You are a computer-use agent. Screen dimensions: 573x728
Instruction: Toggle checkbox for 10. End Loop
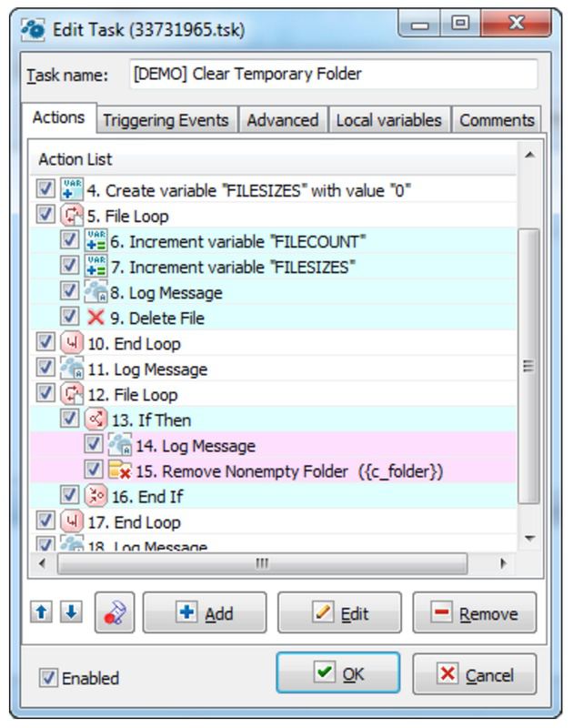coord(45,343)
